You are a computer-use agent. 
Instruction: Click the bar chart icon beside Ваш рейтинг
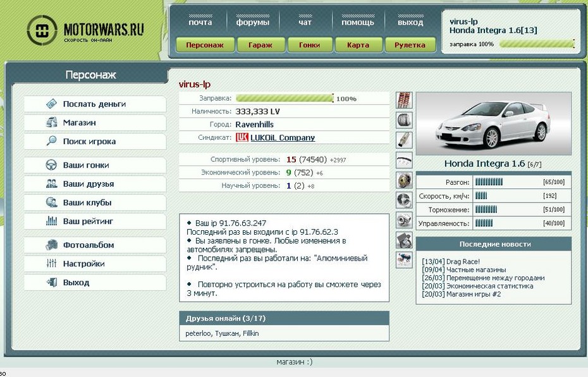point(51,221)
